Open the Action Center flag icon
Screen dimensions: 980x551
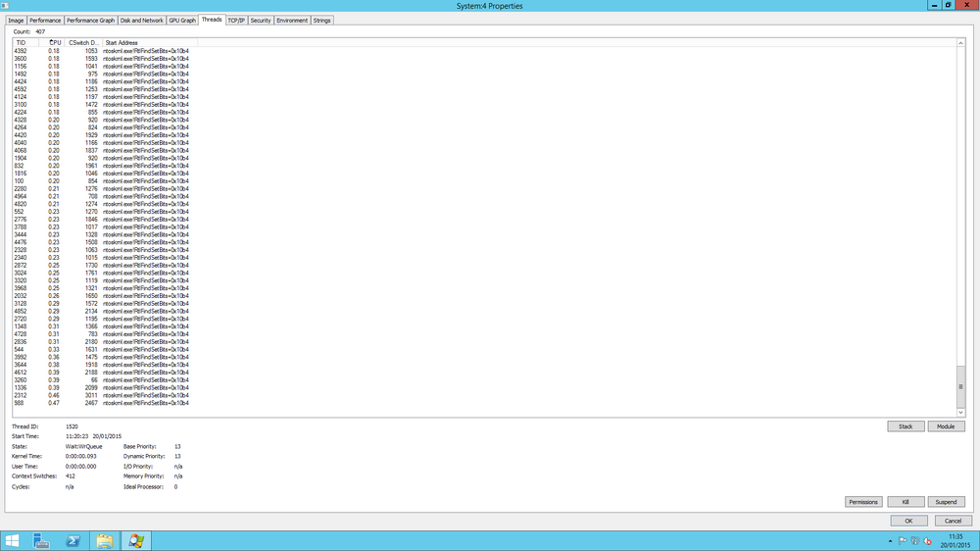coord(903,541)
